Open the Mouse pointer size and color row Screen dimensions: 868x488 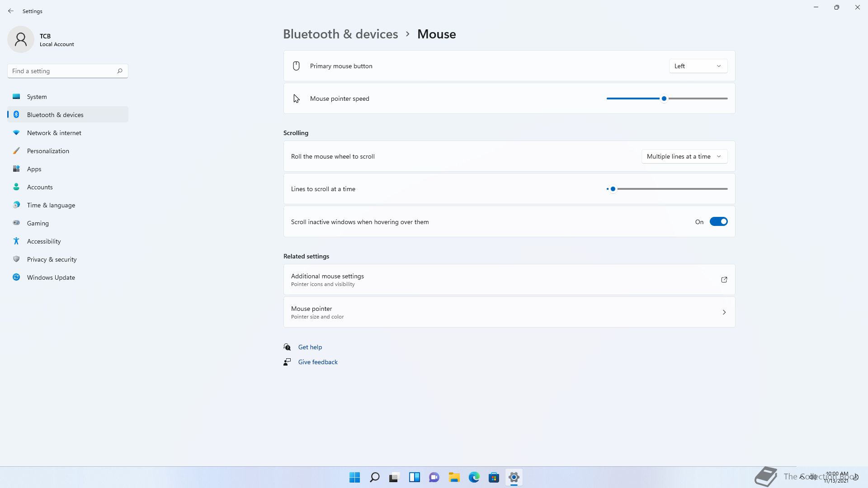(x=509, y=312)
